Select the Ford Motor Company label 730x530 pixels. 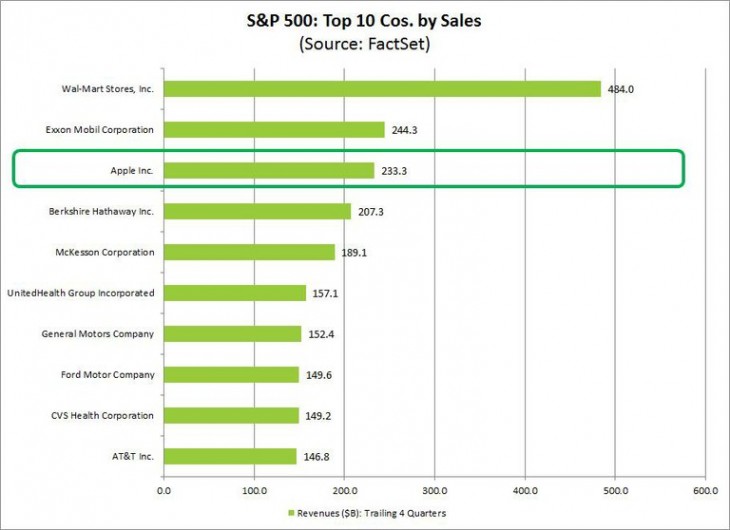click(108, 375)
